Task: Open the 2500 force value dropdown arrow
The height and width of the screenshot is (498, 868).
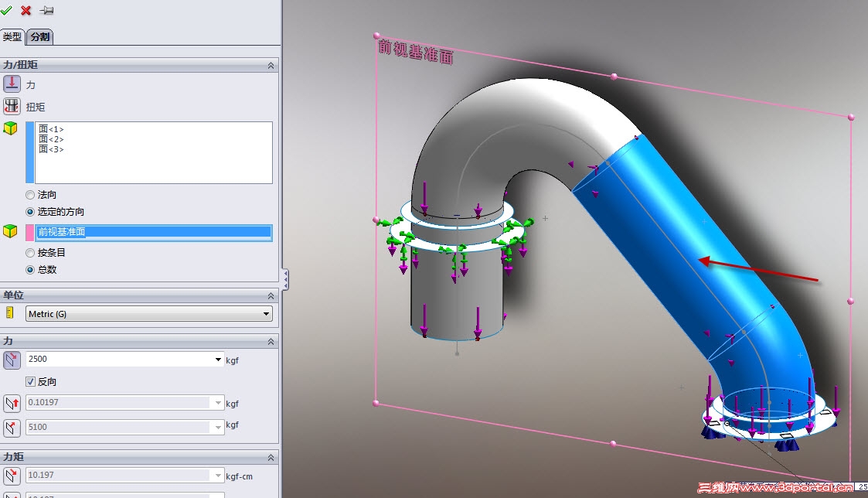Action: pos(218,360)
